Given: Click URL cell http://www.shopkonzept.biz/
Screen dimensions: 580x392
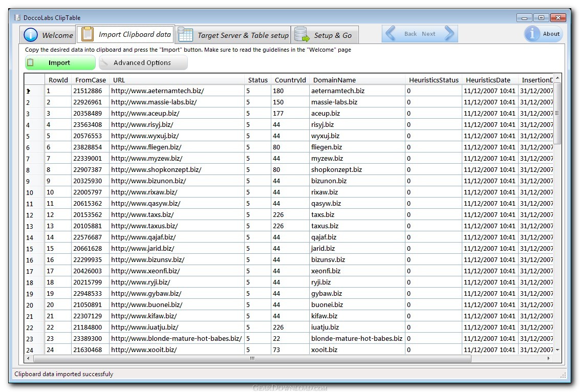Looking at the screenshot, I should point(177,170).
